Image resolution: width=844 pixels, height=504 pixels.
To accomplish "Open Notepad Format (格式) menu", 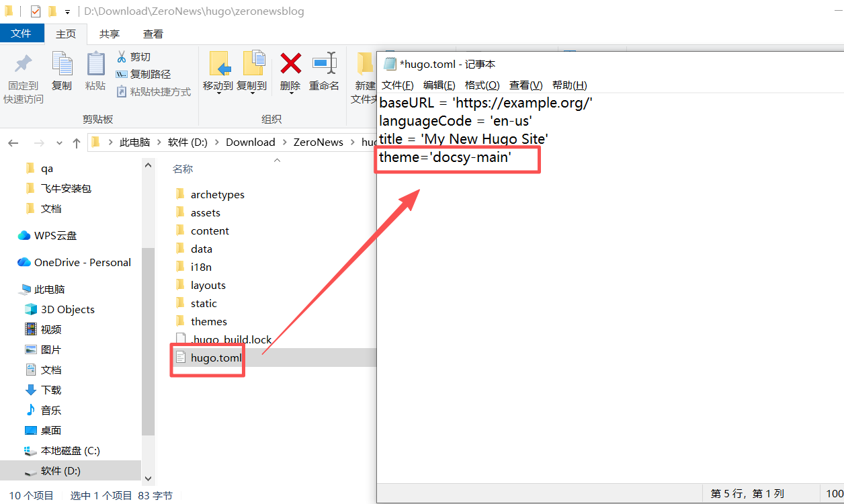I will [x=482, y=85].
